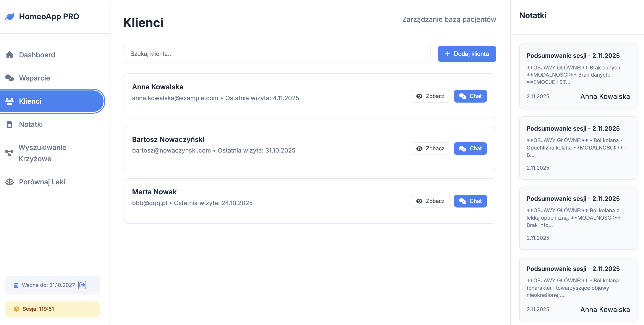Click the Wyszukiwanie Krzyżowe nodes icon
The width and height of the screenshot is (644, 325).
click(9, 153)
